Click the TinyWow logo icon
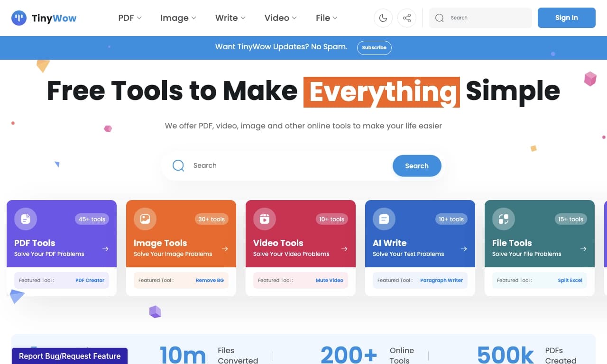The image size is (607, 364). tap(19, 18)
